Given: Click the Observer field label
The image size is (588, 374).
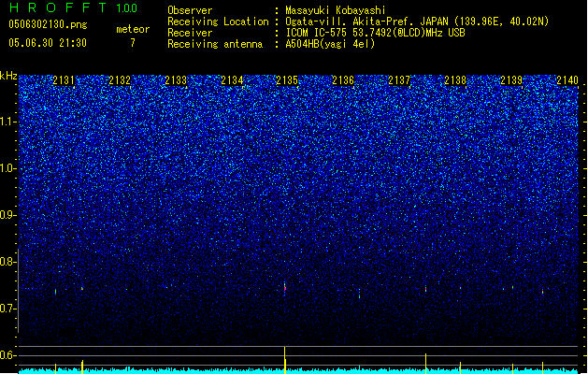Looking at the screenshot, I should [190, 10].
